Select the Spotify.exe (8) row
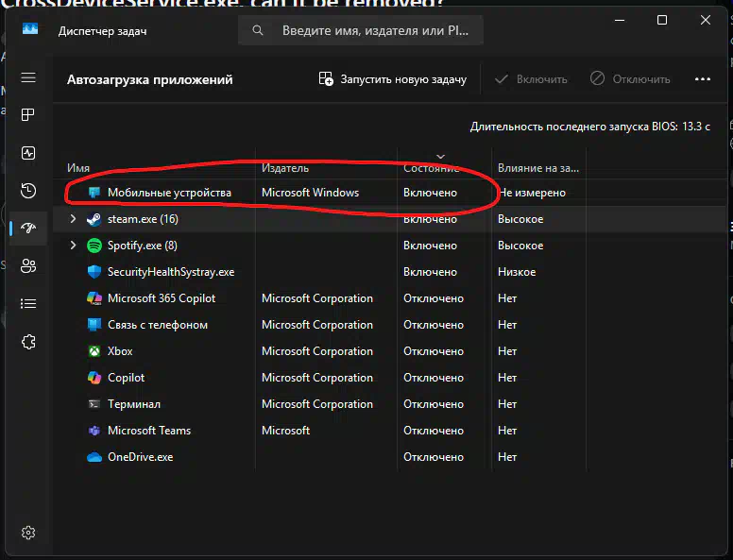This screenshot has width=733, height=560. point(389,246)
